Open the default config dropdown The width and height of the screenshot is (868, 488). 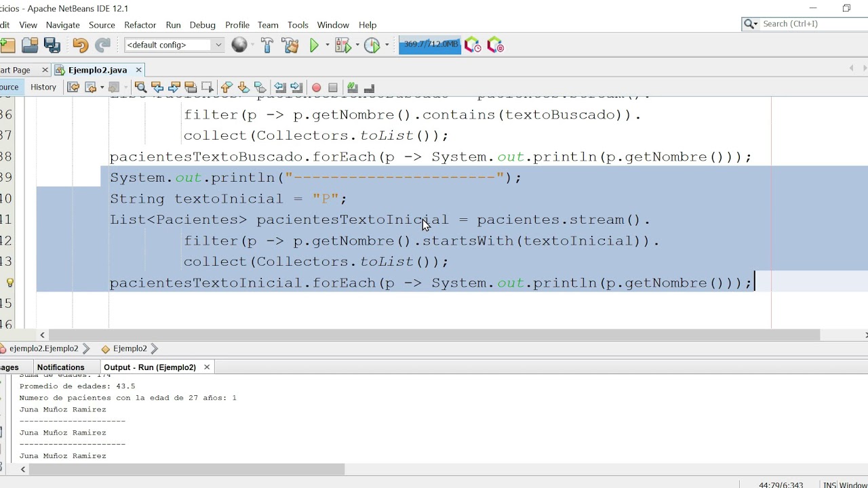(x=174, y=45)
